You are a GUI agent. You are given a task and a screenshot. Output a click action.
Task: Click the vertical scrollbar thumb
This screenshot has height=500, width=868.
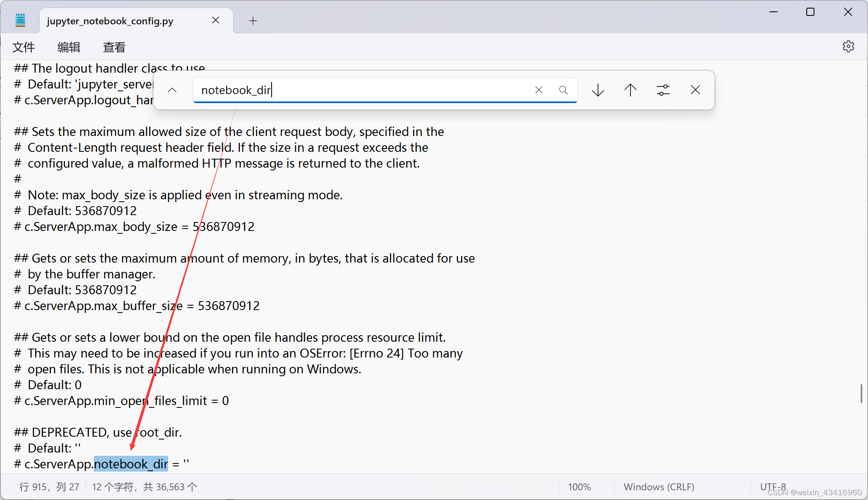coord(861,393)
